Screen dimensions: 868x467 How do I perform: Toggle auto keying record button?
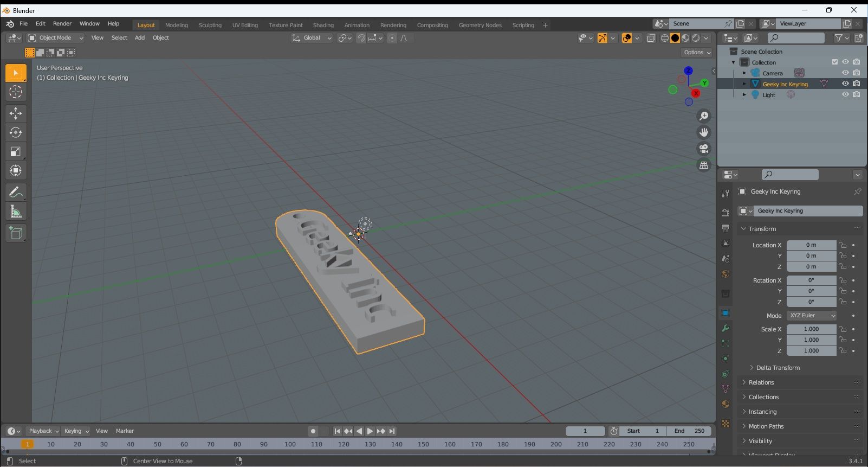[x=313, y=431]
